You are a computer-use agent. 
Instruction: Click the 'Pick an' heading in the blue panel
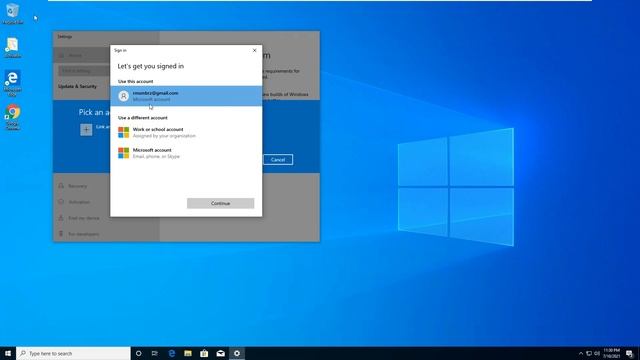tap(94, 112)
